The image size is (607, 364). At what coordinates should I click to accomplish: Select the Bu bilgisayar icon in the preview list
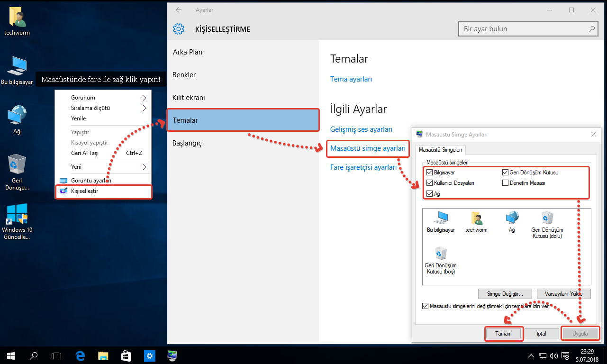(x=441, y=221)
